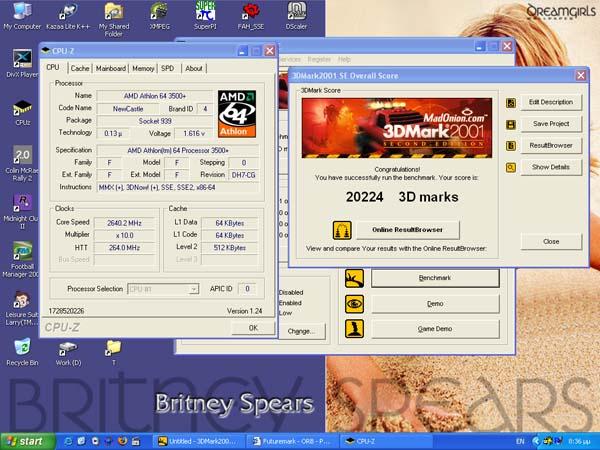
Task: Click the 3DMark2001 Second Edition banner image
Action: [397, 128]
